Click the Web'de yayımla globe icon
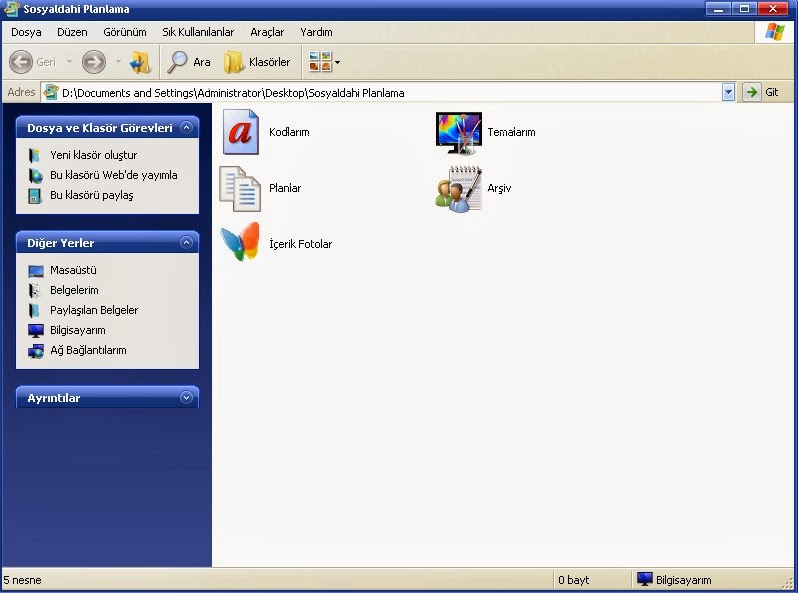Image resolution: width=798 pixels, height=593 pixels. [35, 176]
